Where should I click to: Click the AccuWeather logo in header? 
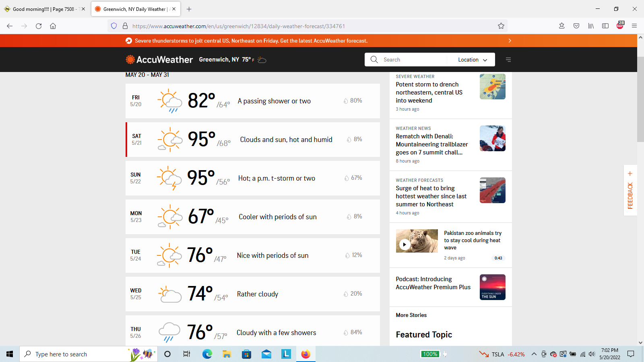coord(159,60)
